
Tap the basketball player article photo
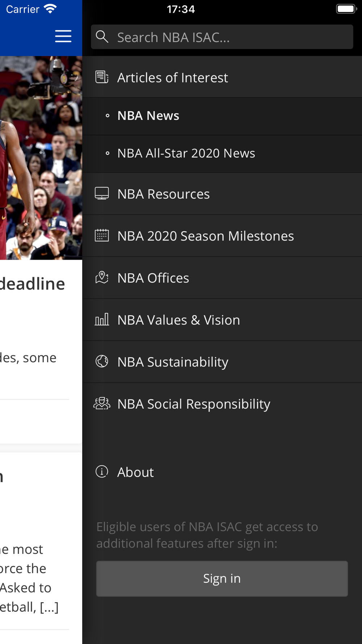[41, 158]
